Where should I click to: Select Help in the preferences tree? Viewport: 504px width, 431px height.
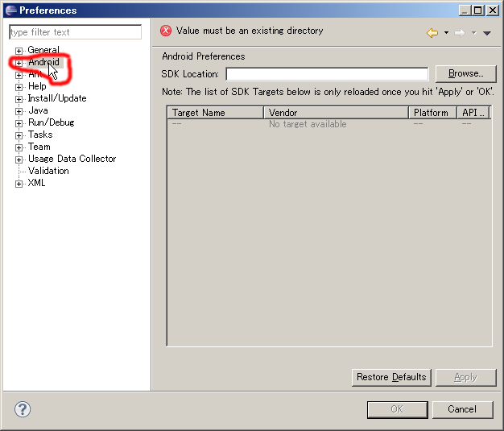pyautogui.click(x=37, y=86)
